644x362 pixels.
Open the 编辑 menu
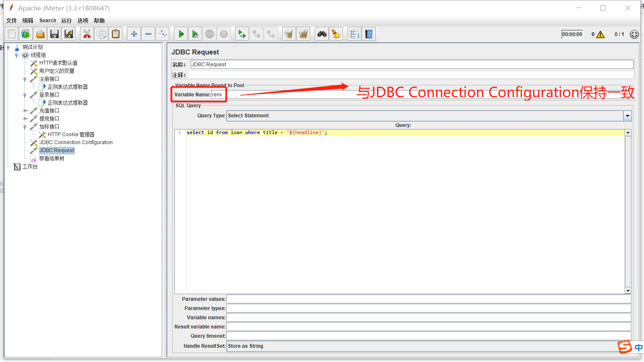(x=28, y=21)
